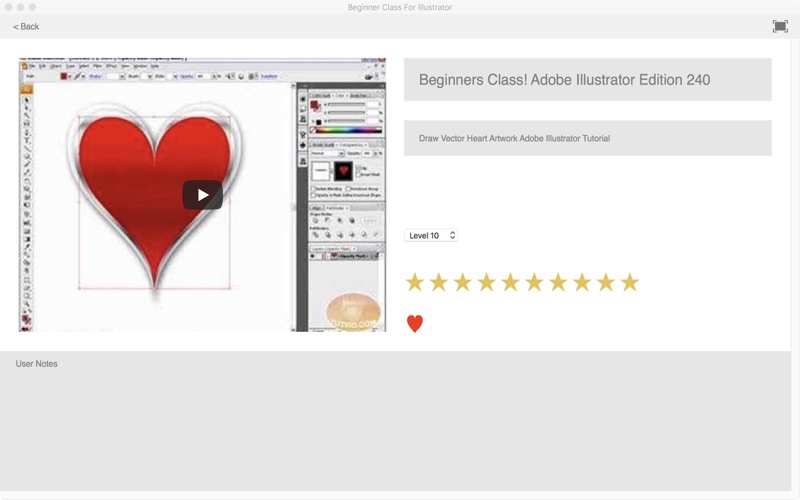This screenshot has height=500, width=800.
Task: Rate three stars using the third star
Action: [463, 282]
